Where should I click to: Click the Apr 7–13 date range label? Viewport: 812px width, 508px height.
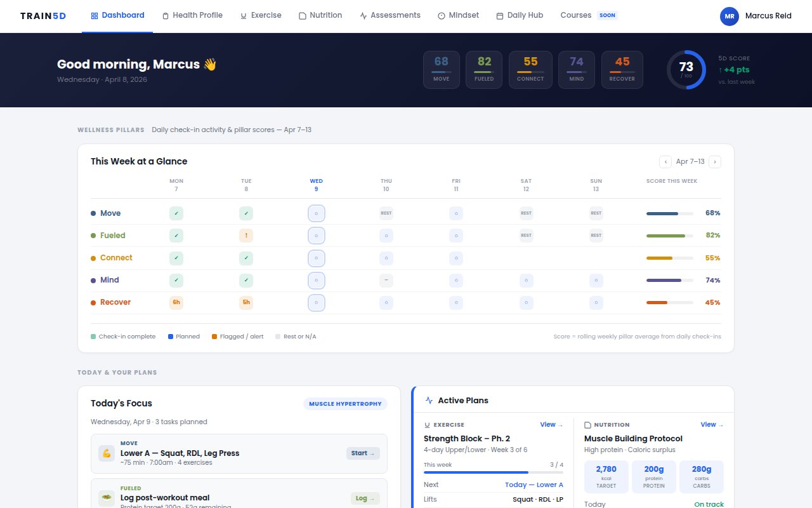[690, 162]
